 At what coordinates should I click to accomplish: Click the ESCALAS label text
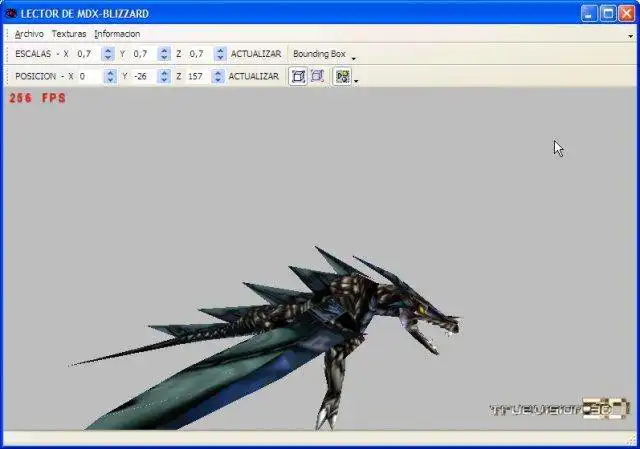33,54
